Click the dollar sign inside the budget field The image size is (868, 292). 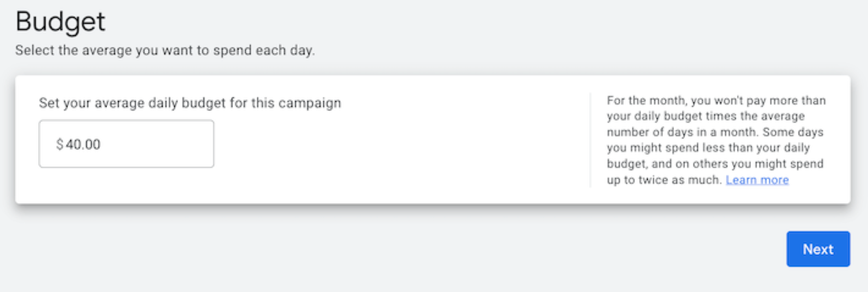59,144
